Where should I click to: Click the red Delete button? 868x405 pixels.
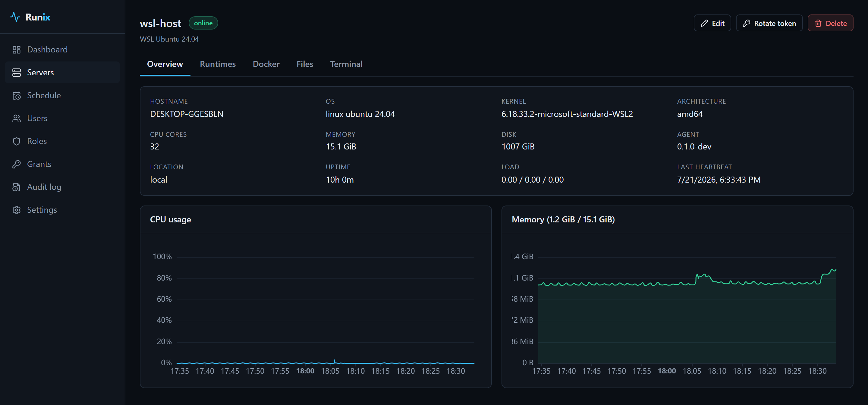pyautogui.click(x=830, y=23)
